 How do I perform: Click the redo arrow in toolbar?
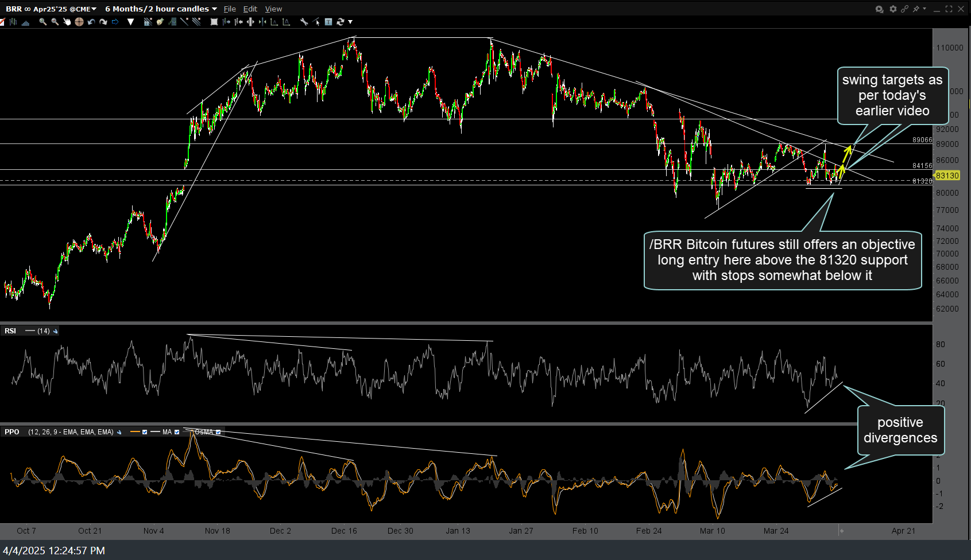(x=103, y=22)
